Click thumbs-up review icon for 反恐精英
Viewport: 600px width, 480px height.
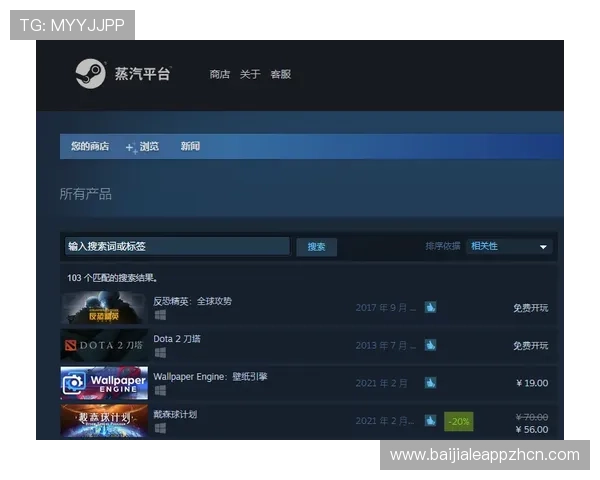pos(430,307)
